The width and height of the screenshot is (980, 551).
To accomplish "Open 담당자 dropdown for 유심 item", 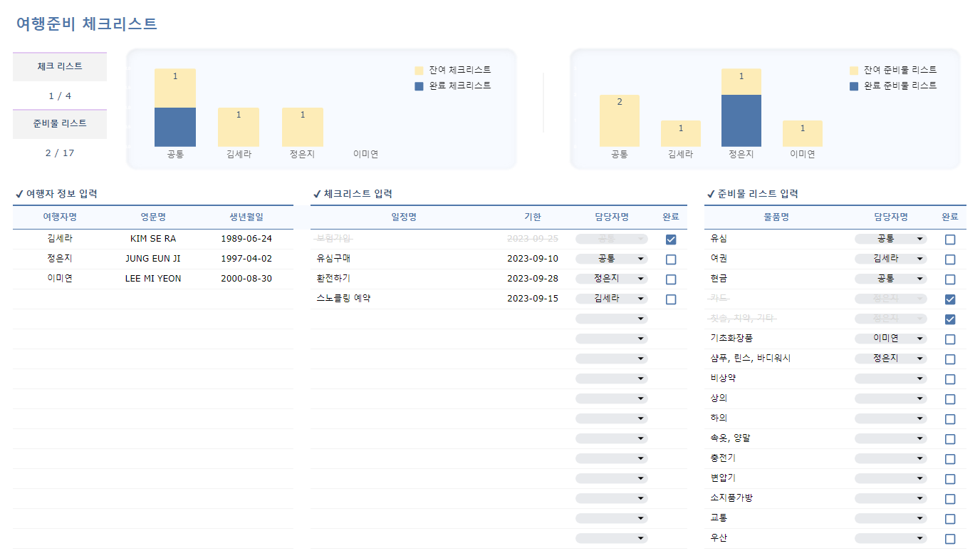I will (x=891, y=239).
